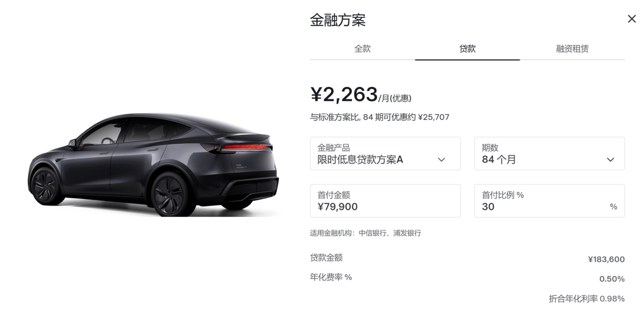
Task: Focus the 首付金额 field showing ¥79,900
Action: point(385,201)
